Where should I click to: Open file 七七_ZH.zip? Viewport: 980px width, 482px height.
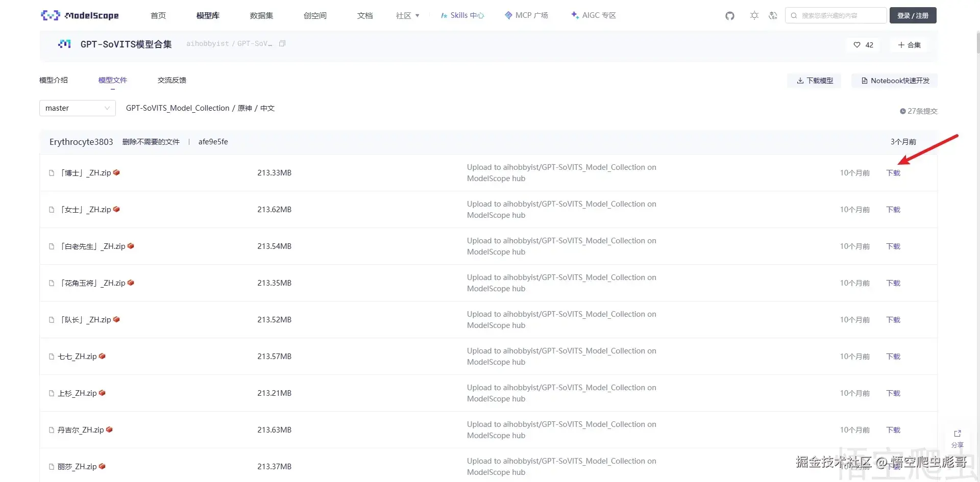[77, 357]
